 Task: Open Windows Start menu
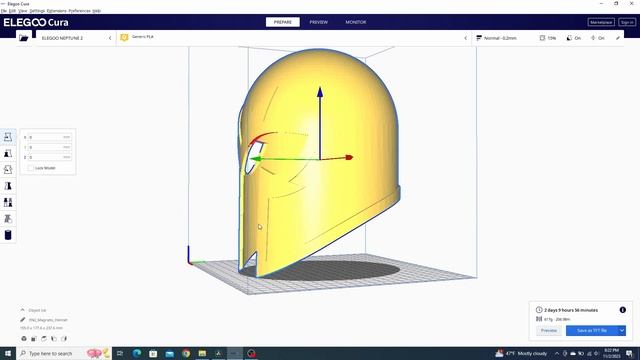pos(8,353)
